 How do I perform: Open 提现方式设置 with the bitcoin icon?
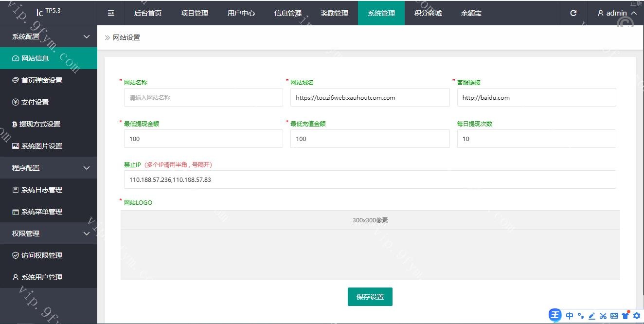[40, 124]
